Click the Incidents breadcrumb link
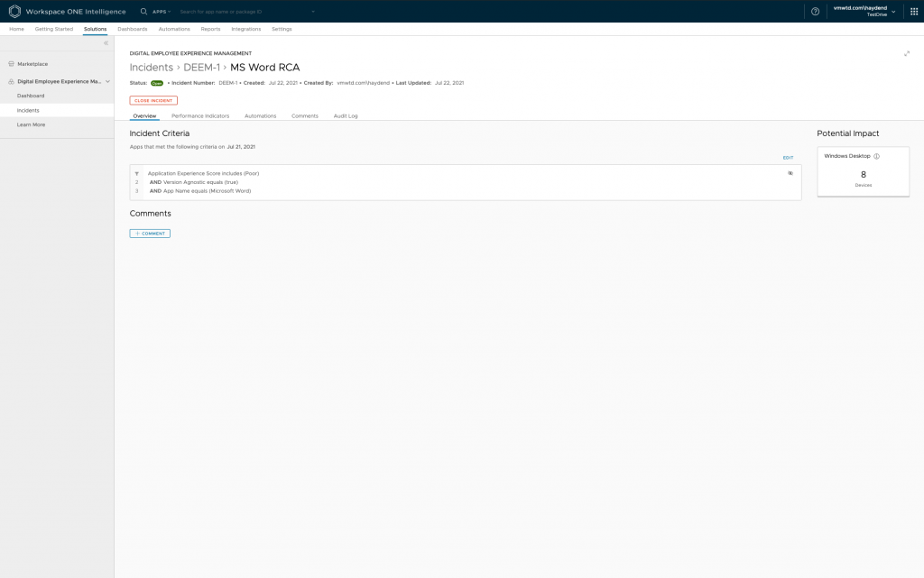The height and width of the screenshot is (578, 924). 152,67
